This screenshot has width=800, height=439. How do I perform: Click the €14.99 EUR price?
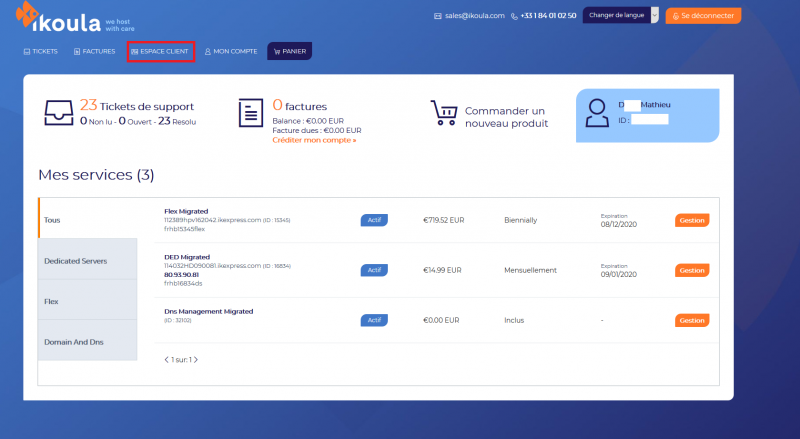point(442,270)
